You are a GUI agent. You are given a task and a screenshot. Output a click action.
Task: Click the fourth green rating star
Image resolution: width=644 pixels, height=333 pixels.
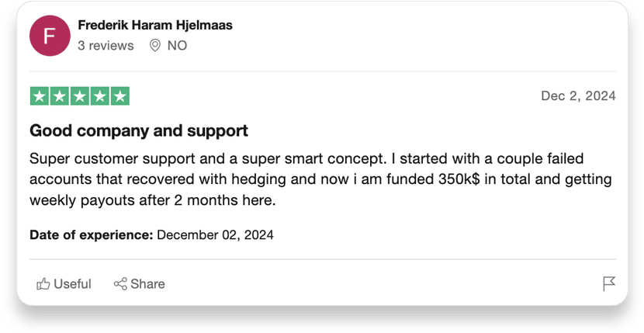click(x=100, y=96)
